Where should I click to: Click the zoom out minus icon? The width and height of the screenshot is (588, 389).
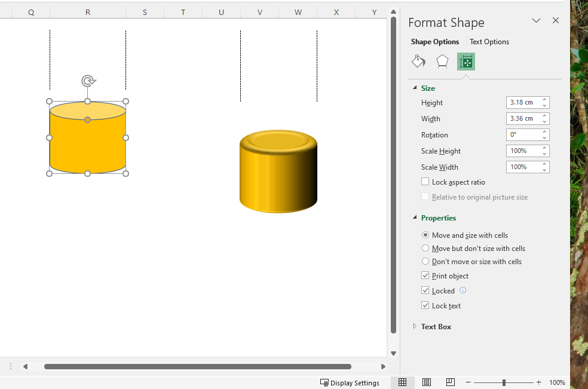(468, 382)
